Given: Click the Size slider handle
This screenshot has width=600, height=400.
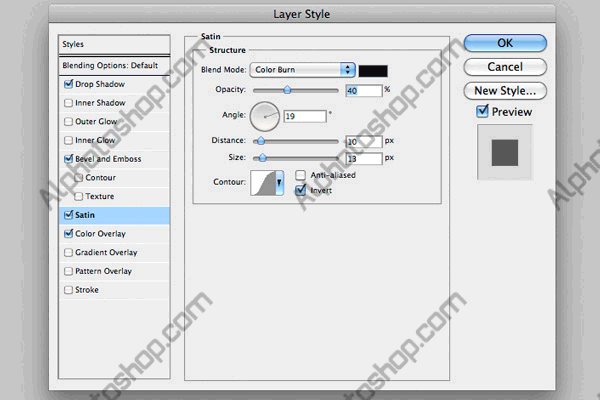Looking at the screenshot, I should tap(262, 158).
